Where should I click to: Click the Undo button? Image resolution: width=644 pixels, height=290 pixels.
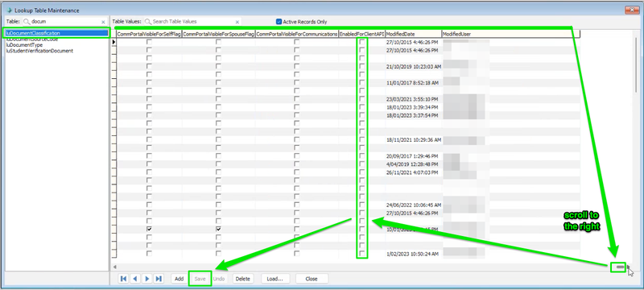tap(219, 279)
